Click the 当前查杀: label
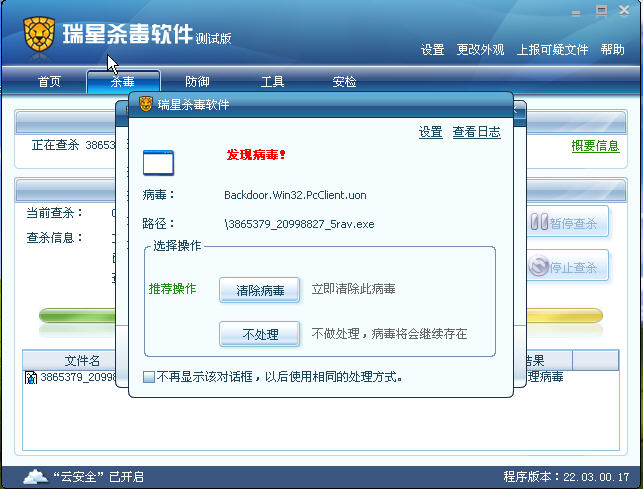643x489 pixels. (x=55, y=213)
